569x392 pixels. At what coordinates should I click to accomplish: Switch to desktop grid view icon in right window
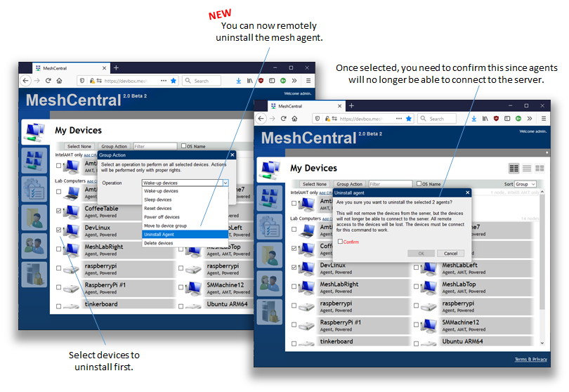pos(540,168)
